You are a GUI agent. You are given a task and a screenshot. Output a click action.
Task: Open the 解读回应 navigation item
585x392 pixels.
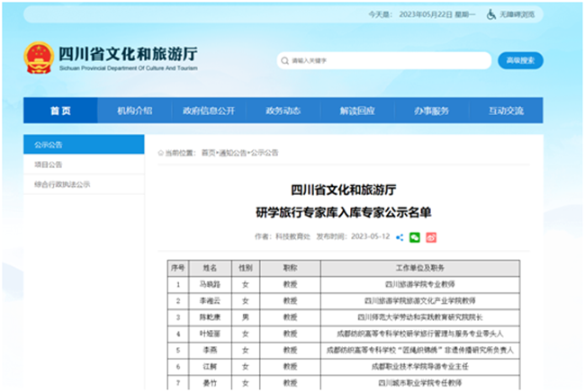click(357, 111)
